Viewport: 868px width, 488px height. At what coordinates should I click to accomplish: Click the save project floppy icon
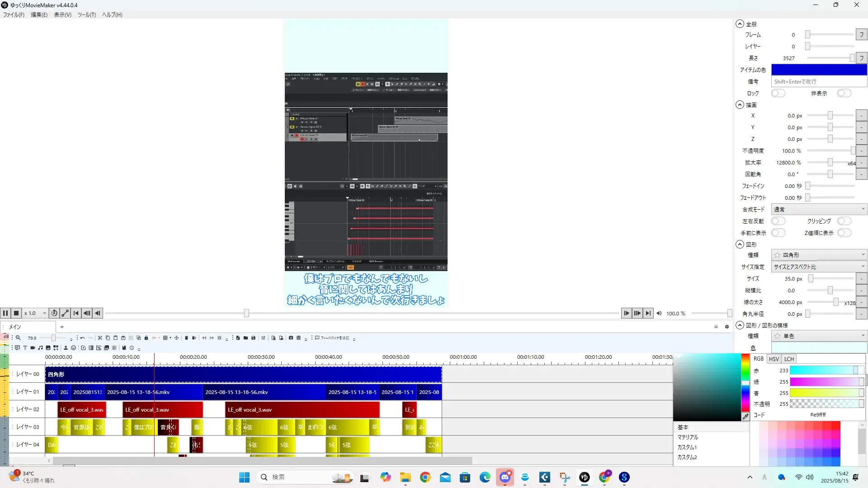click(253, 338)
